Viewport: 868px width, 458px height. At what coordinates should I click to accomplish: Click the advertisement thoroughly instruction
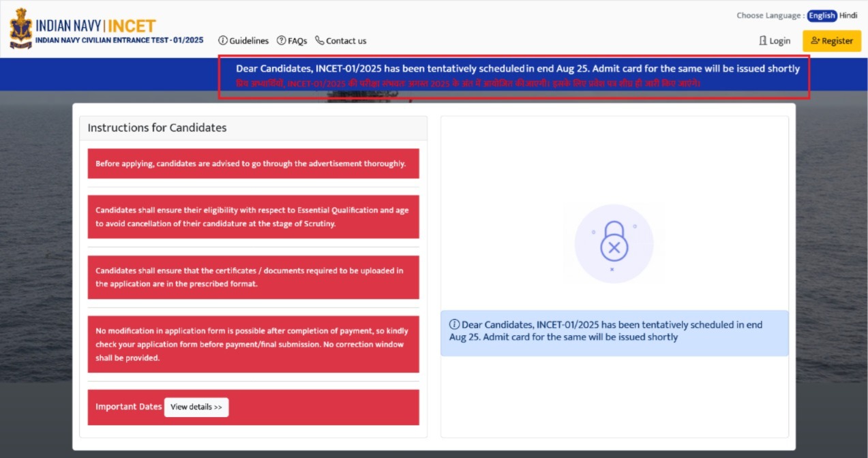click(254, 164)
